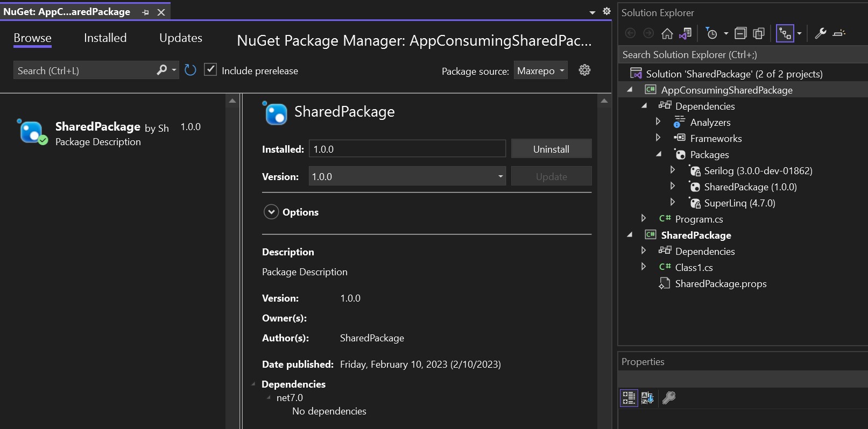Click search magnifier icon in NuGet search
868x429 pixels.
[161, 70]
